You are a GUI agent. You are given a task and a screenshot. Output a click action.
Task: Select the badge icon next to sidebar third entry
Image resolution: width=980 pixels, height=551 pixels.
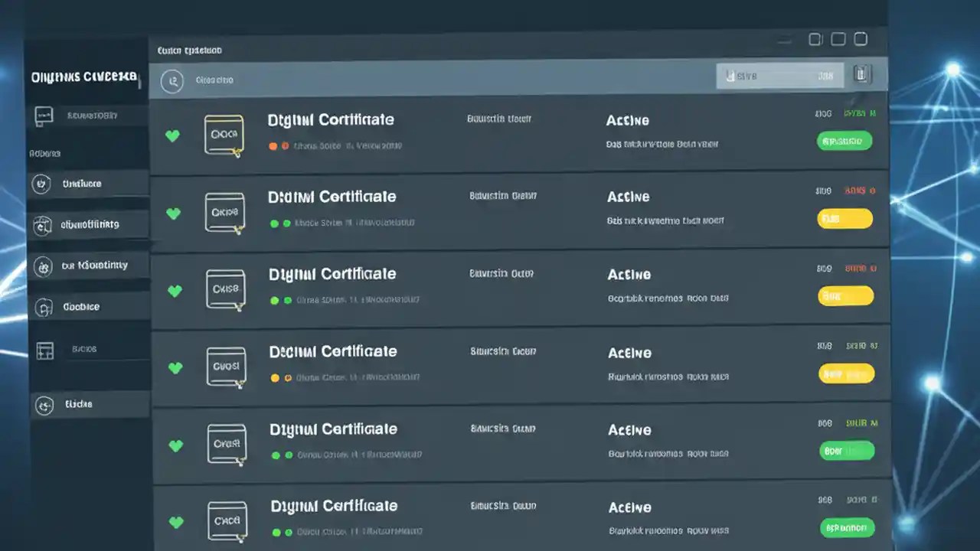point(44,266)
